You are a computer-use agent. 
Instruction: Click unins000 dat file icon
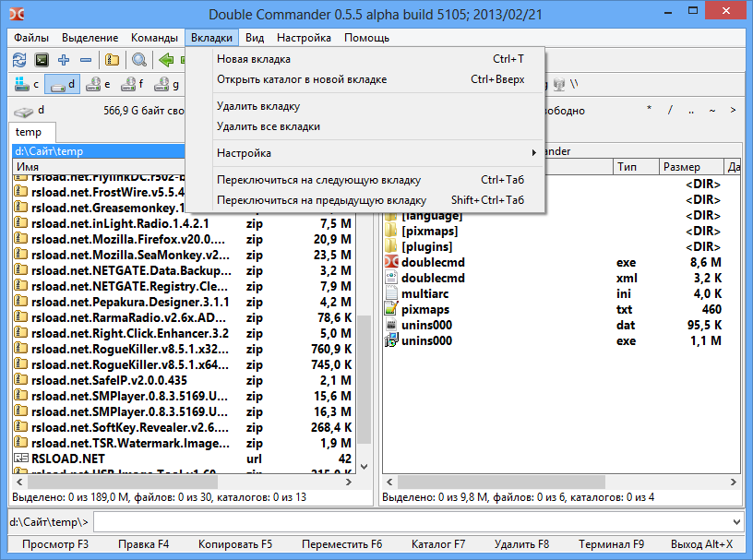pos(391,325)
